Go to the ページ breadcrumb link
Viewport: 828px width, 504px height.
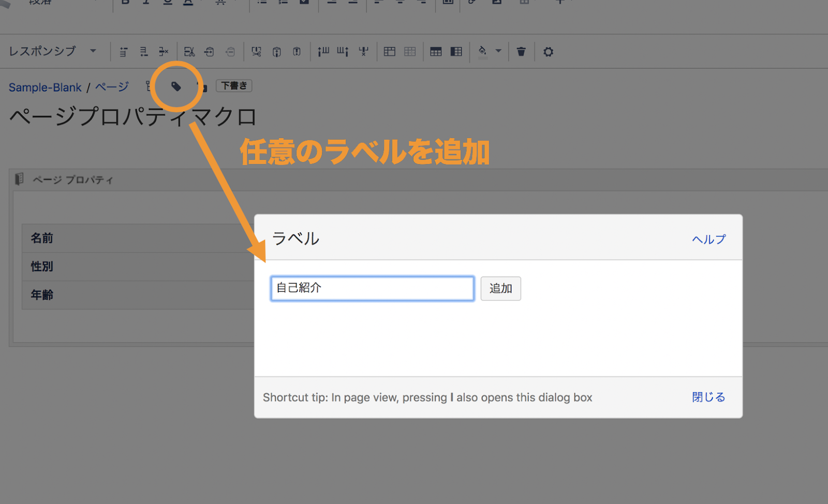(x=112, y=87)
